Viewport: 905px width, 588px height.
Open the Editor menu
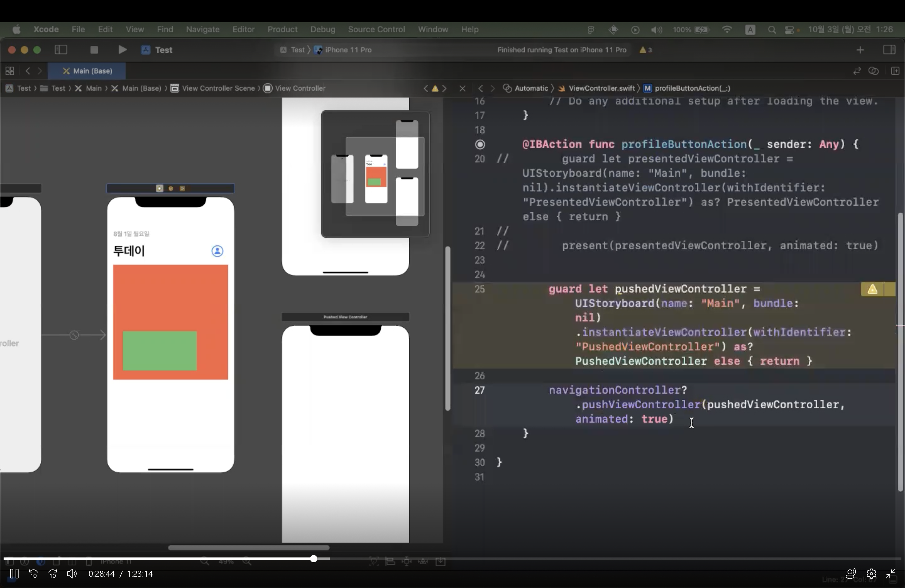click(x=243, y=29)
